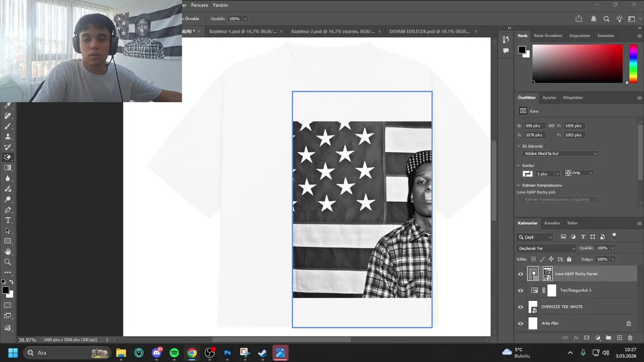
Task: Select the Type tool
Action: (8, 220)
